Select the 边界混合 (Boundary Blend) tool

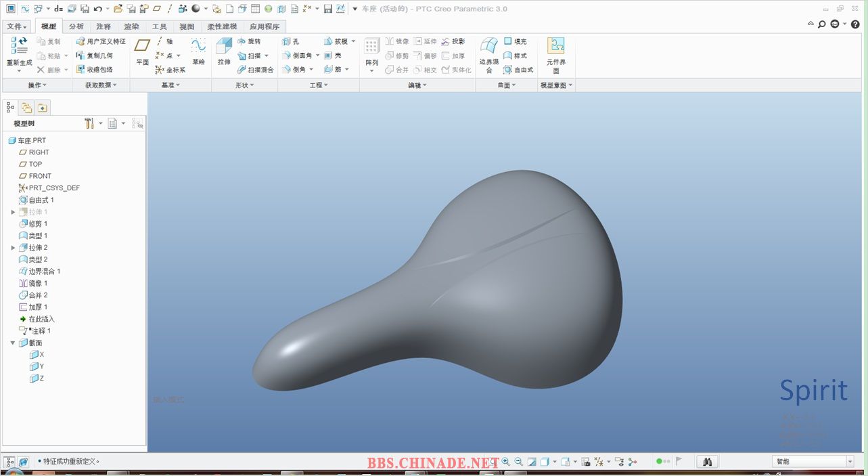tap(488, 54)
